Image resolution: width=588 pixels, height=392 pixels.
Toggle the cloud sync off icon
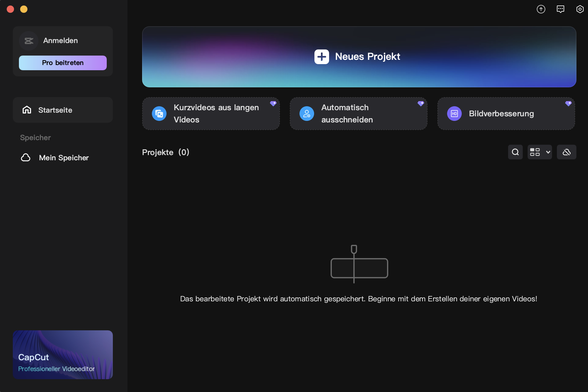click(566, 152)
